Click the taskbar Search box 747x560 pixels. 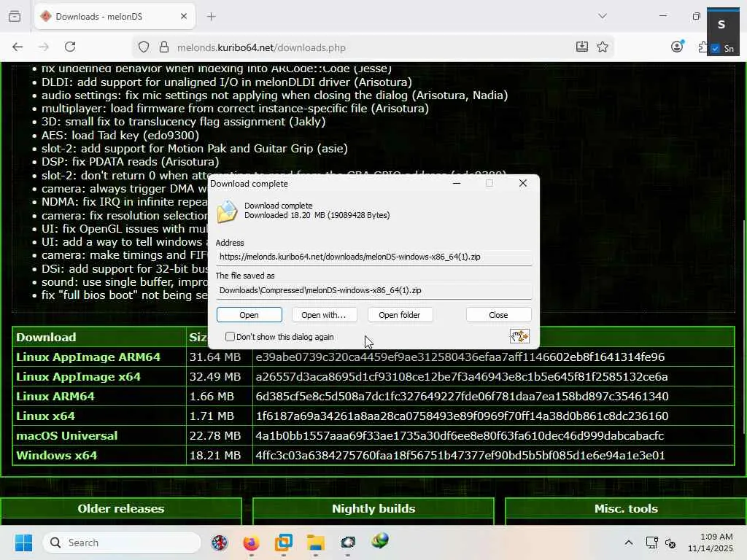[122, 542]
